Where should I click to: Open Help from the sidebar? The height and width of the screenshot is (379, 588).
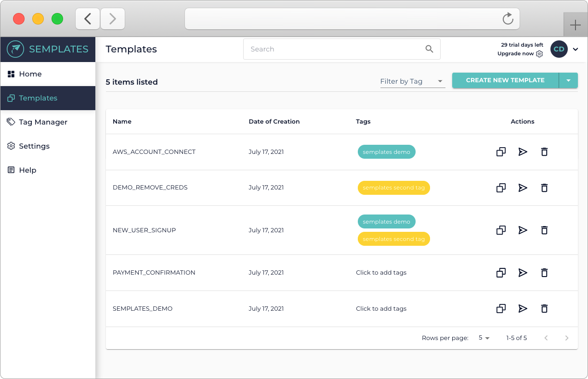coord(48,170)
